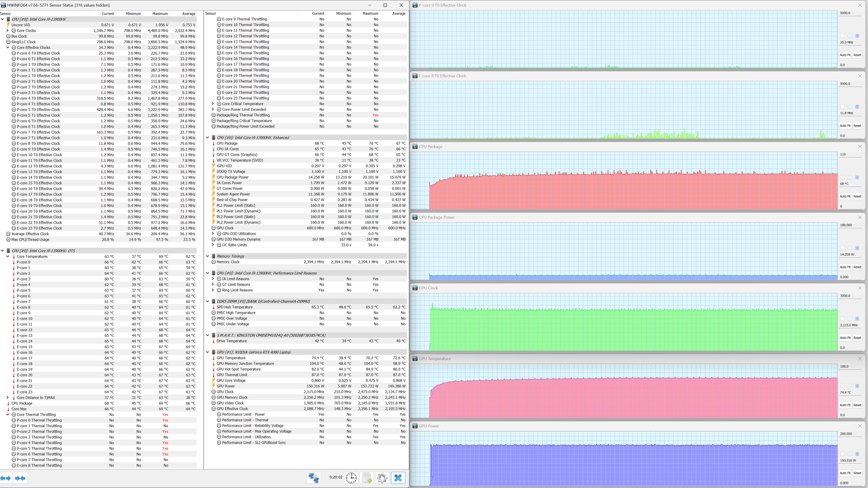The width and height of the screenshot is (868, 488).
Task: Click Reset on the CPU Package Power graph
Action: click(857, 267)
